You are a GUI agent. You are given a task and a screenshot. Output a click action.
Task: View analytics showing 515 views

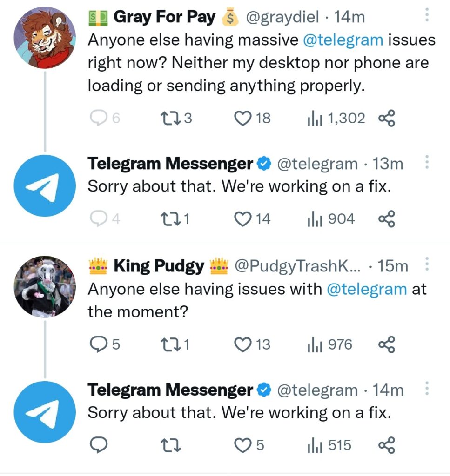[329, 445]
